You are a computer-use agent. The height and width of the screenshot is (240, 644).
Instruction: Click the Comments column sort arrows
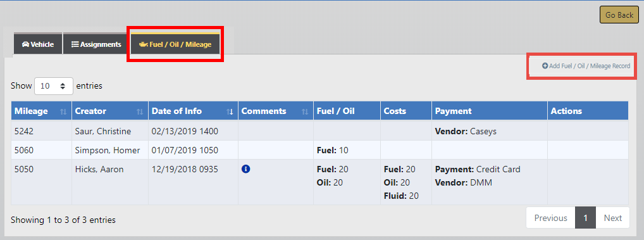(x=305, y=111)
